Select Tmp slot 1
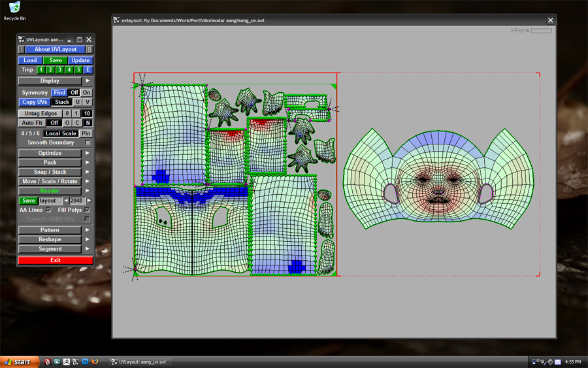Screen dimensions: 588x368 click(41, 70)
